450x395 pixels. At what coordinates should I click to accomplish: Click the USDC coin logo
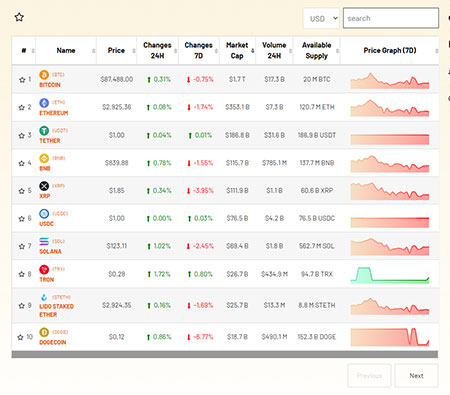click(x=44, y=213)
